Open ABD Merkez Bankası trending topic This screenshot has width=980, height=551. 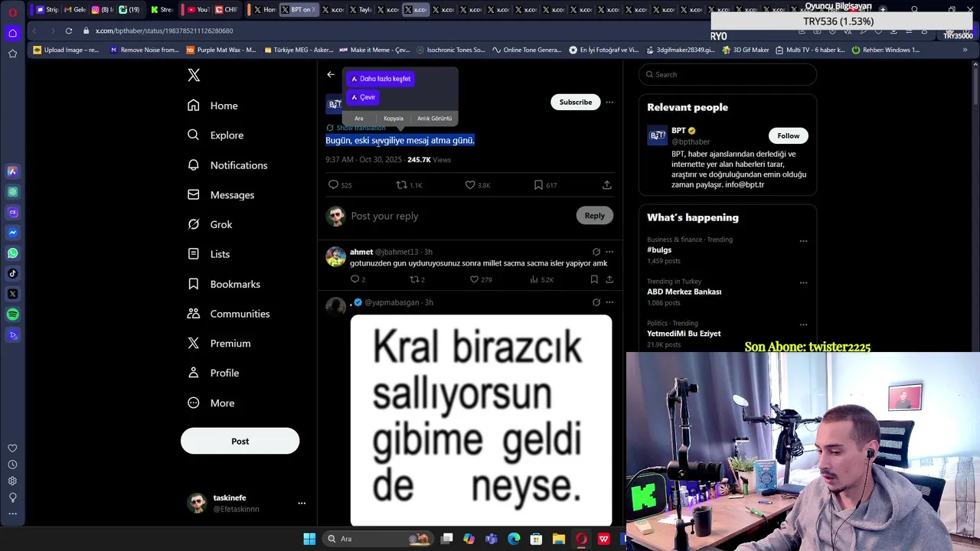pyautogui.click(x=684, y=292)
